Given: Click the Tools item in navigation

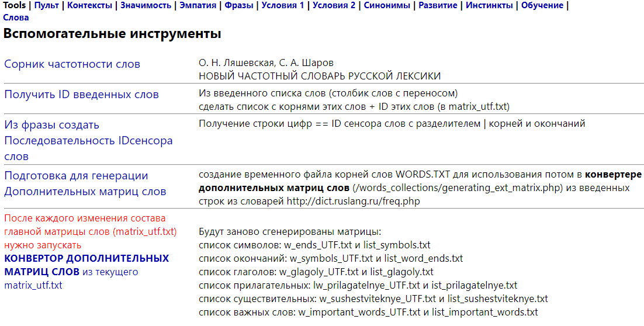Looking at the screenshot, I should click(x=15, y=5).
